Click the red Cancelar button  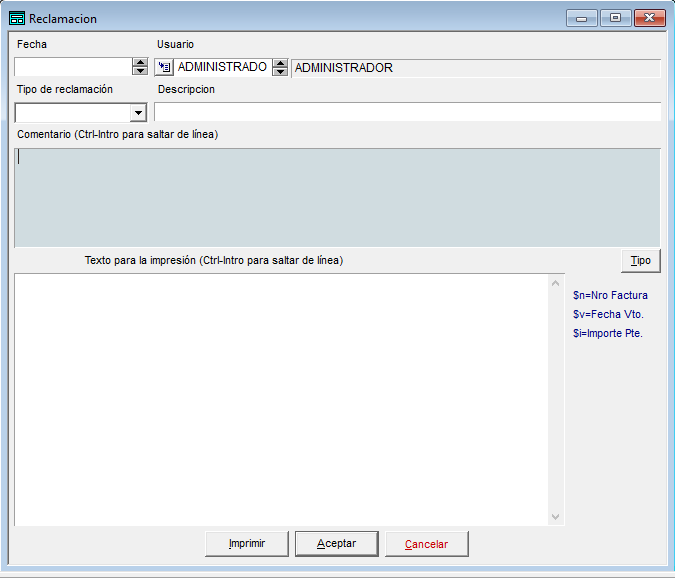coord(427,544)
